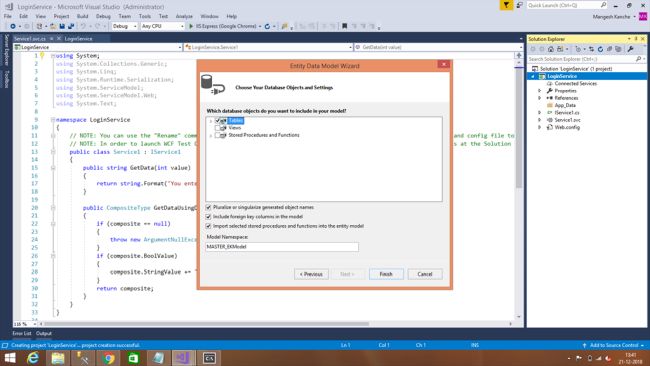
Task: Open the Any CPU platform dropdown
Action: click(162, 26)
